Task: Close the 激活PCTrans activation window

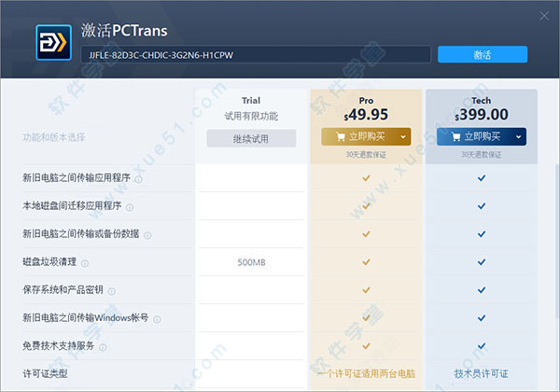Action: [540, 15]
